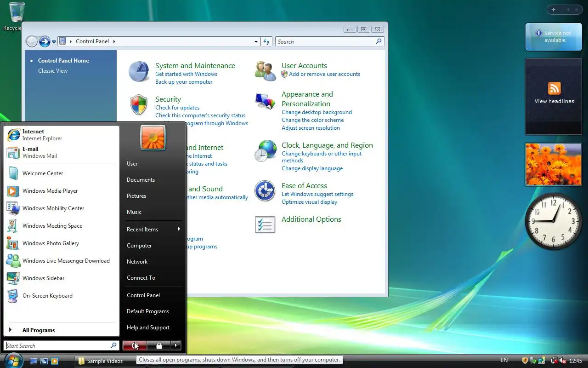Expand shutdown options arrow
588x368 pixels.
[176, 345]
